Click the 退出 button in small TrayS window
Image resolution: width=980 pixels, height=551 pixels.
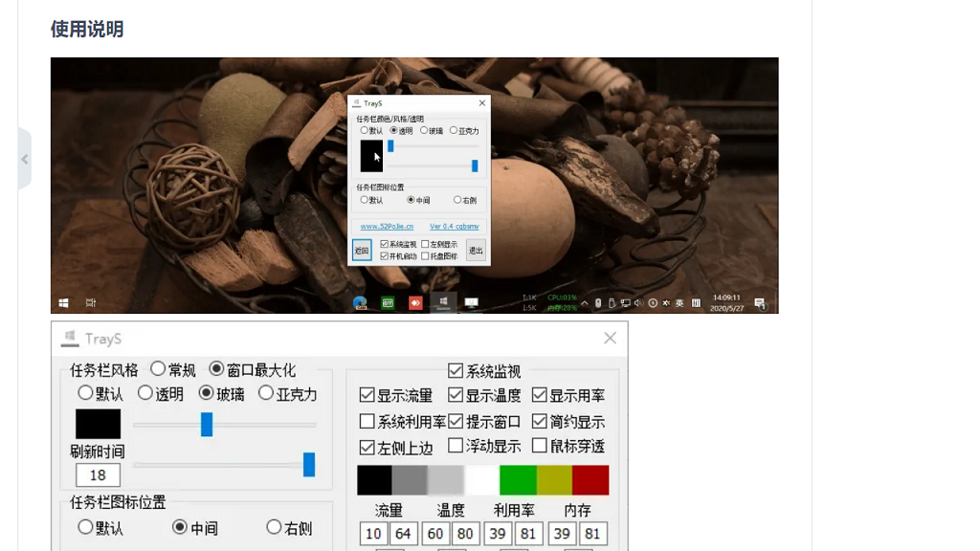[x=476, y=251]
